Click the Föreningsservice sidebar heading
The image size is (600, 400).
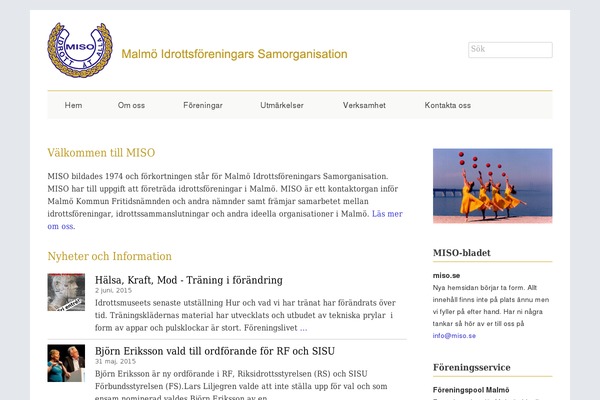pyautogui.click(x=471, y=367)
